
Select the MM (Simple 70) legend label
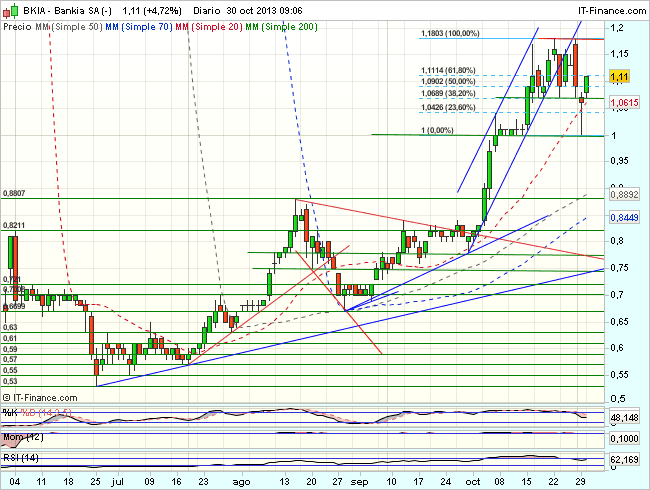click(x=138, y=27)
